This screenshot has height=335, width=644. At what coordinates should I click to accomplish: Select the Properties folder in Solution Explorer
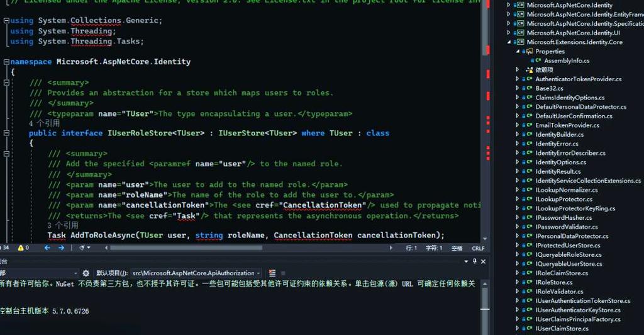point(550,52)
